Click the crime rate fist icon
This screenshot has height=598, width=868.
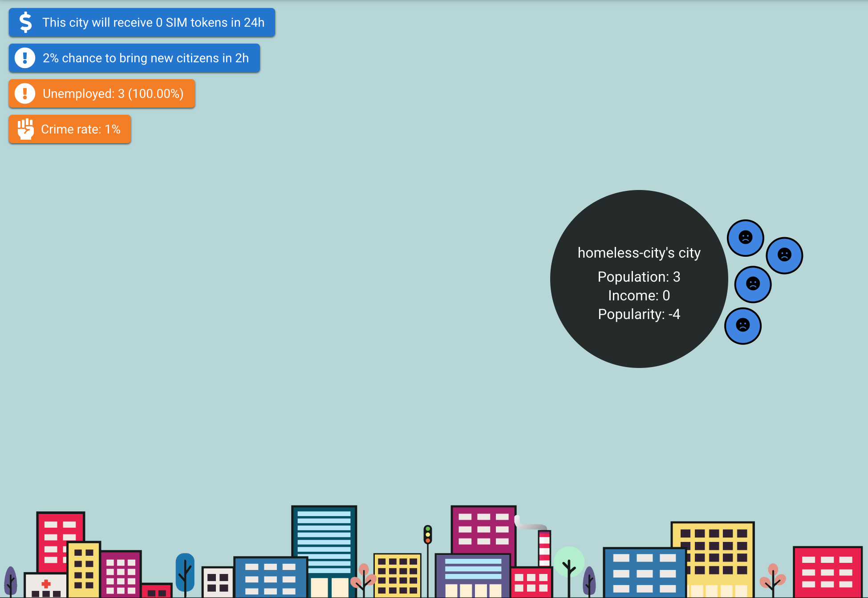coord(25,129)
